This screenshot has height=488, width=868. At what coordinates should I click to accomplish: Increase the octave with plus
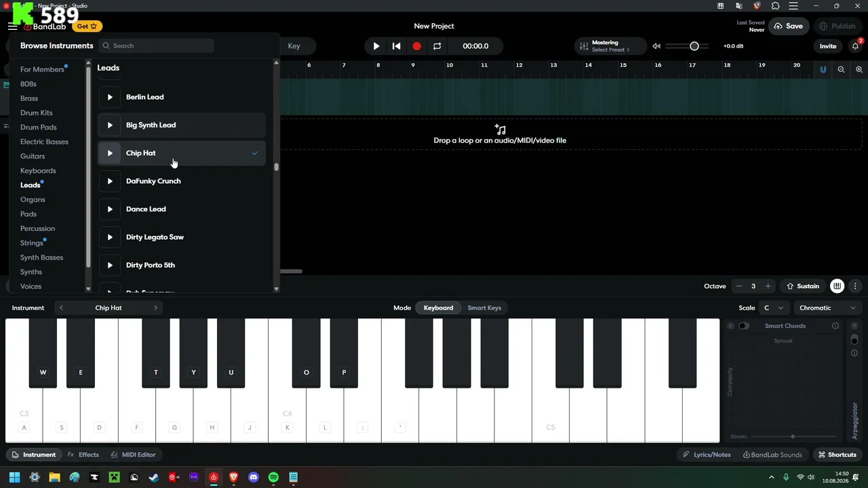(768, 286)
